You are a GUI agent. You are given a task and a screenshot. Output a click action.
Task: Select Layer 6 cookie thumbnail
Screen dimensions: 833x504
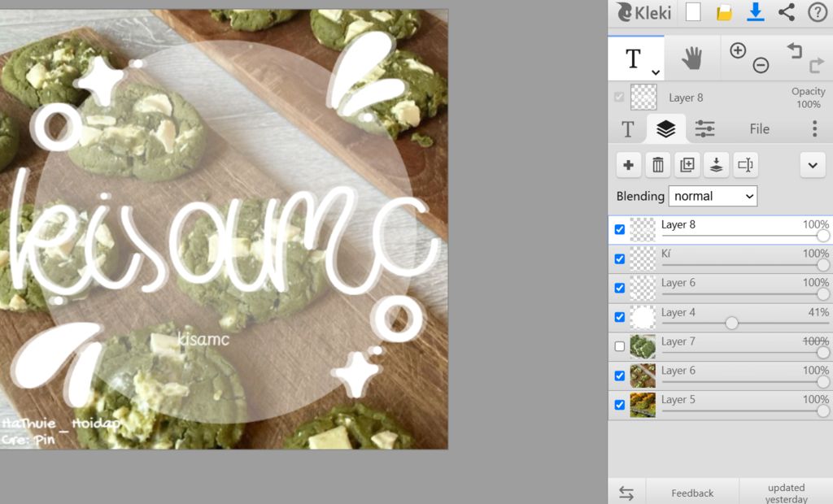643,376
